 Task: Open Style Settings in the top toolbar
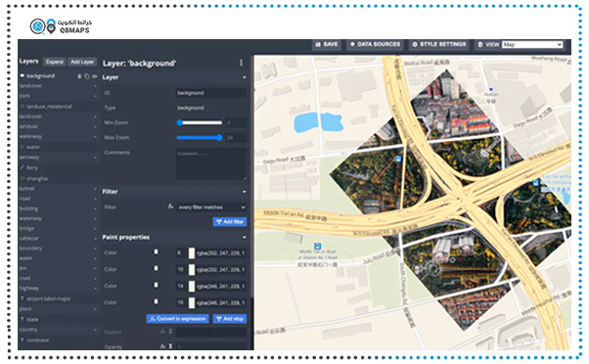click(x=438, y=44)
